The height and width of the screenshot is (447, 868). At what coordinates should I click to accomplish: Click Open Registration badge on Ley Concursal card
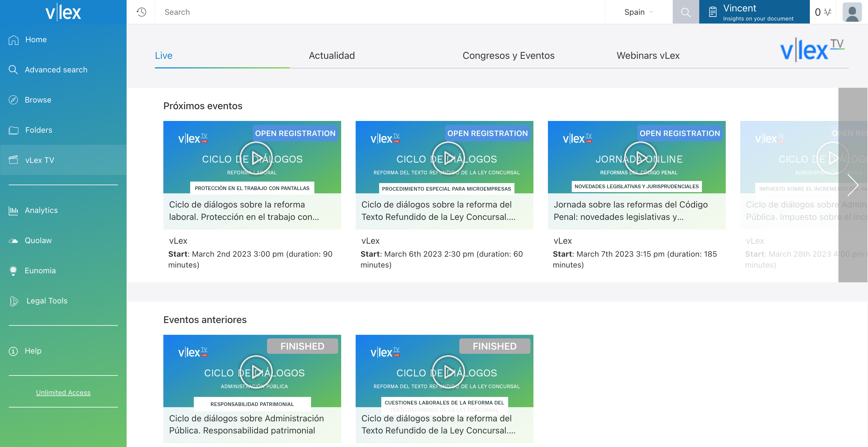[x=487, y=134]
